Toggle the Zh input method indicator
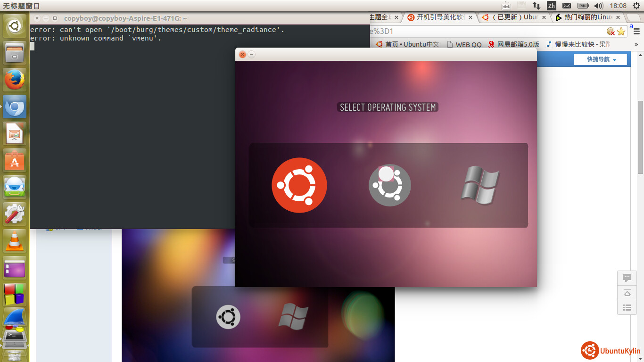 (x=551, y=6)
